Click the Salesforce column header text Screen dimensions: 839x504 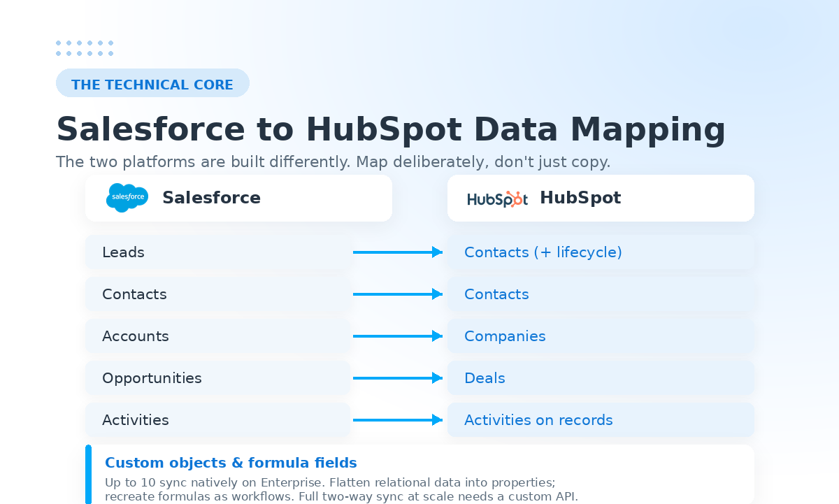[211, 198]
